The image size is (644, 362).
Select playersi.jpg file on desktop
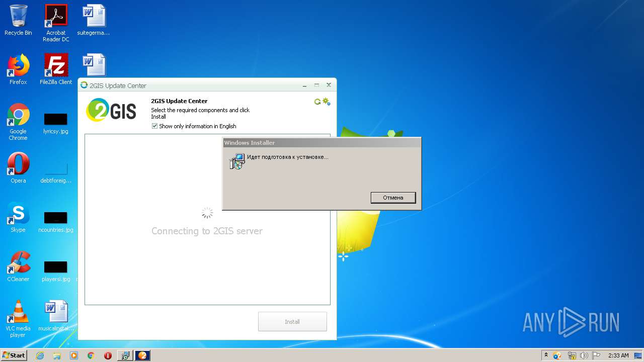(x=56, y=270)
